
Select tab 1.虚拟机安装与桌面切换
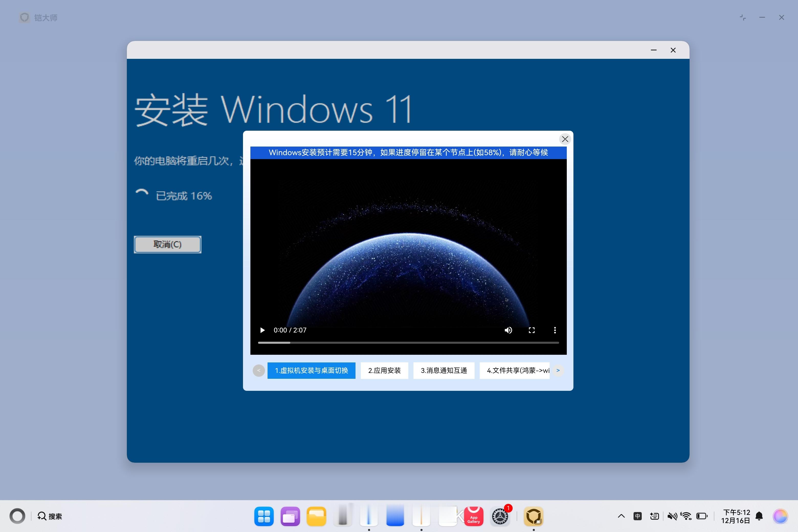click(x=311, y=371)
